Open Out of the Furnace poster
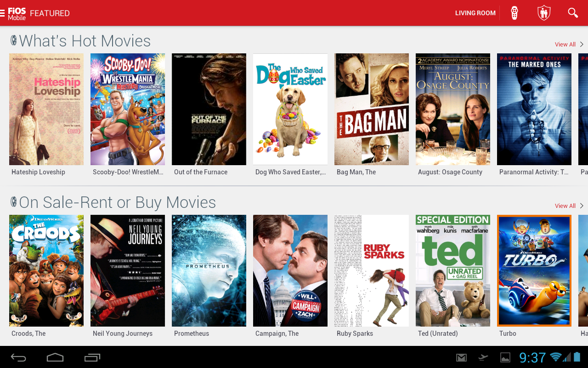588x368 pixels. tap(209, 109)
